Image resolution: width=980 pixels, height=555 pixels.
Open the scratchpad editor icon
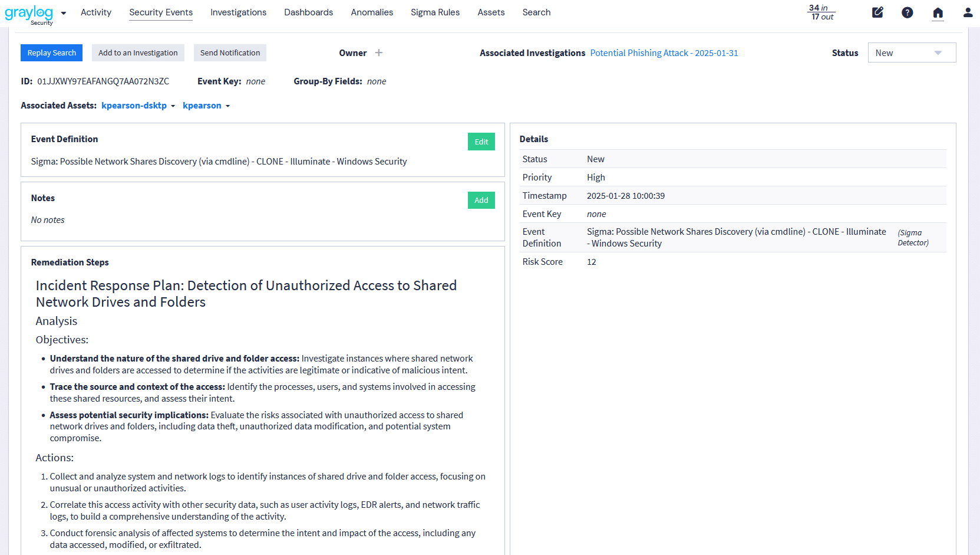tap(877, 12)
